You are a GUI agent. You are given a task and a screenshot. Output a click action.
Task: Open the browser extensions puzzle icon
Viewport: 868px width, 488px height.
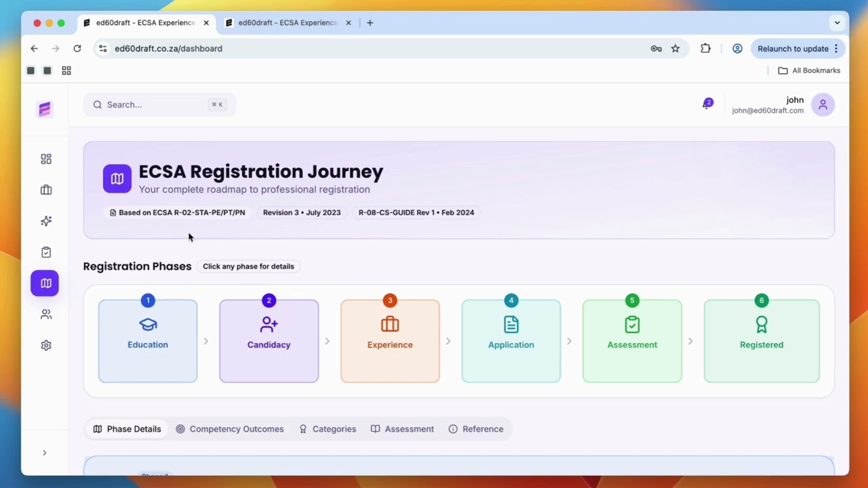[x=705, y=49]
